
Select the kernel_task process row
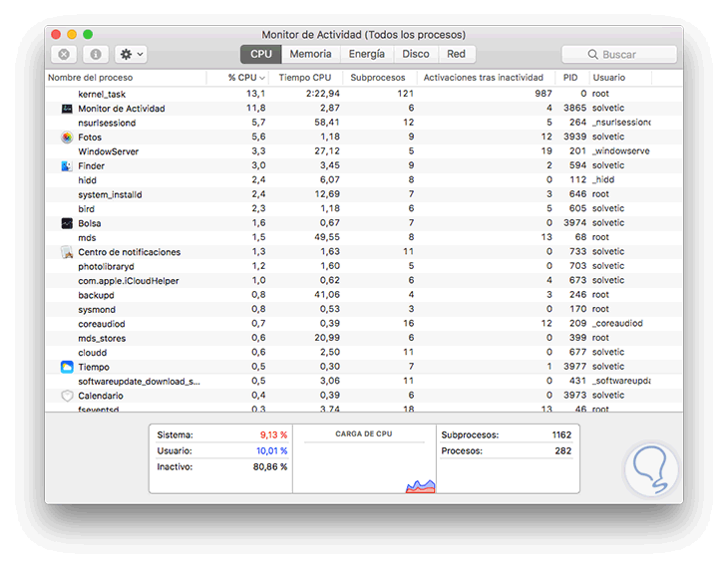pos(364,95)
